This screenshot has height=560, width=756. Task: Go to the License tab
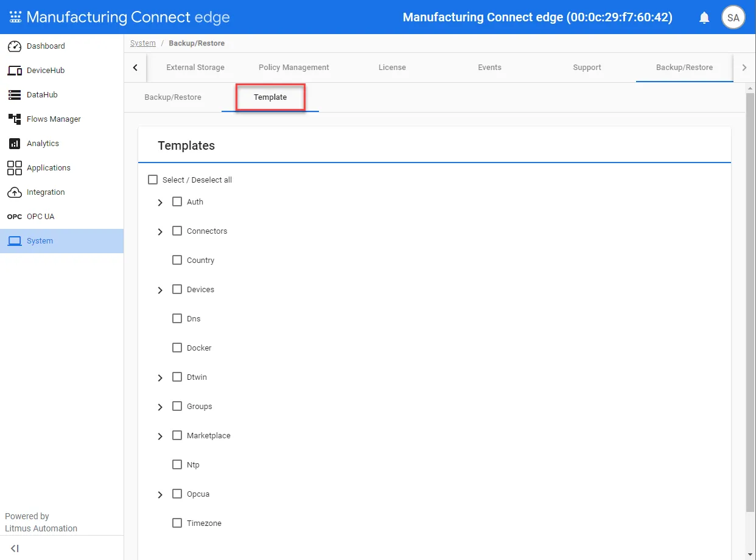click(392, 68)
